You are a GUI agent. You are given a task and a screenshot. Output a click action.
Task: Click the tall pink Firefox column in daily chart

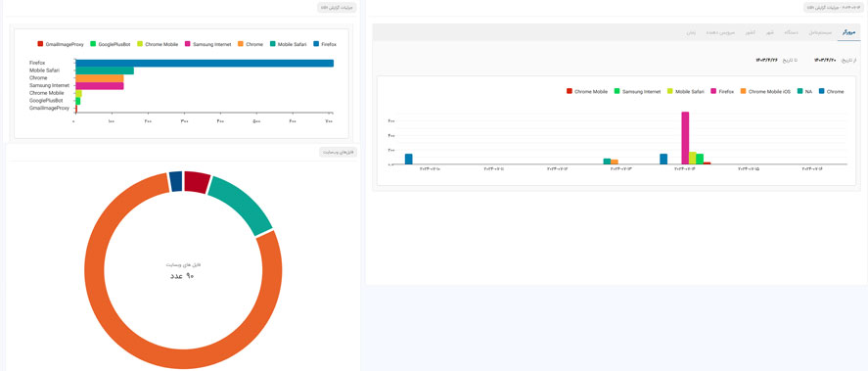point(685,138)
